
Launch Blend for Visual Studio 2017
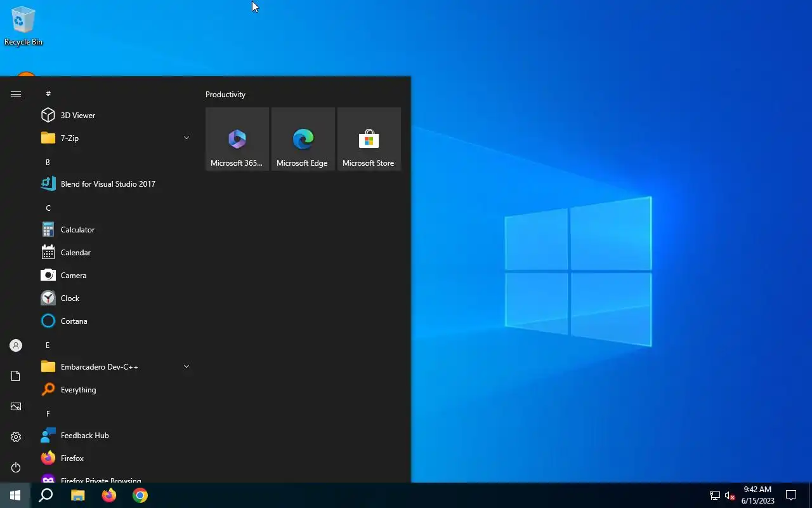pyautogui.click(x=114, y=184)
